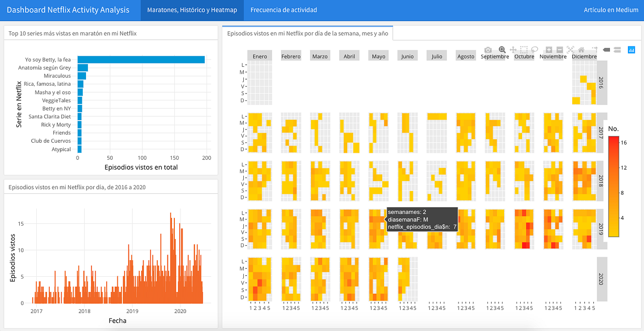This screenshot has width=644, height=331.
Task: Choose the Box Select tool
Action: [x=524, y=49]
